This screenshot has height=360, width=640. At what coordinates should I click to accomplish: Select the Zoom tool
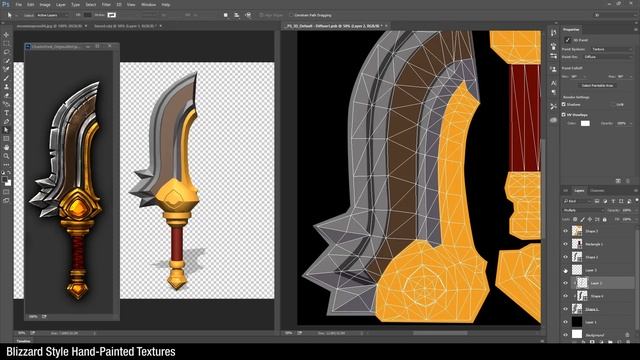(6, 156)
